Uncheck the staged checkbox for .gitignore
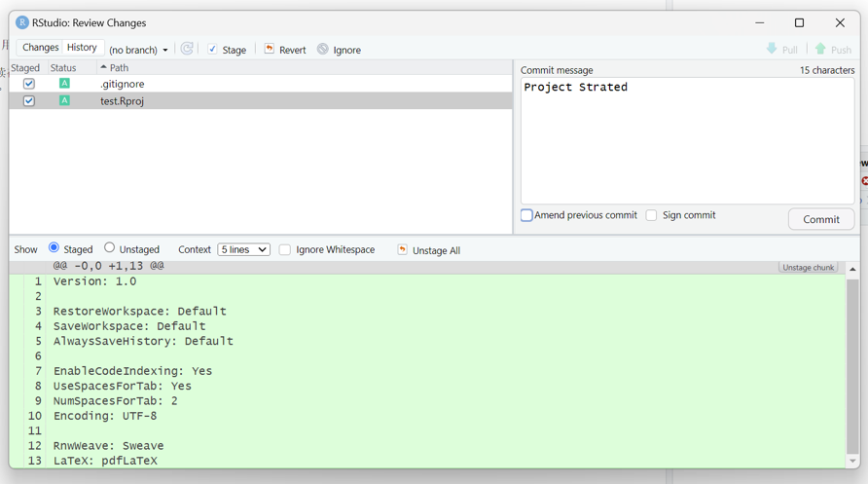This screenshot has height=484, width=868. 29,84
